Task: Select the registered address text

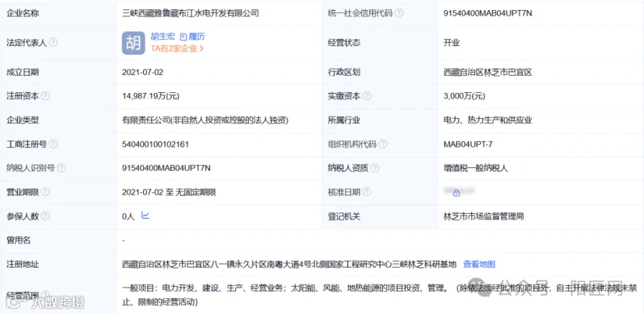Action: (x=289, y=265)
